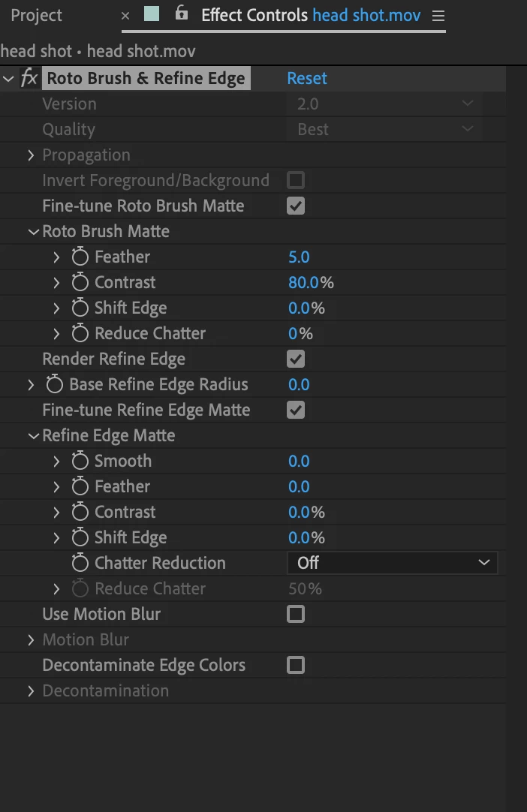Click the Effect Controls panel menu icon
The width and height of the screenshot is (527, 812).
coord(438,16)
